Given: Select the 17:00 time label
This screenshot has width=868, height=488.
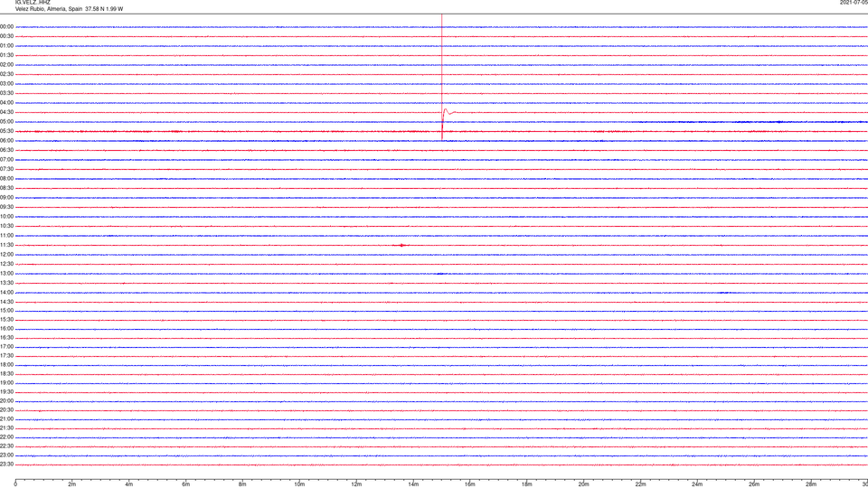Looking at the screenshot, I should (6, 347).
